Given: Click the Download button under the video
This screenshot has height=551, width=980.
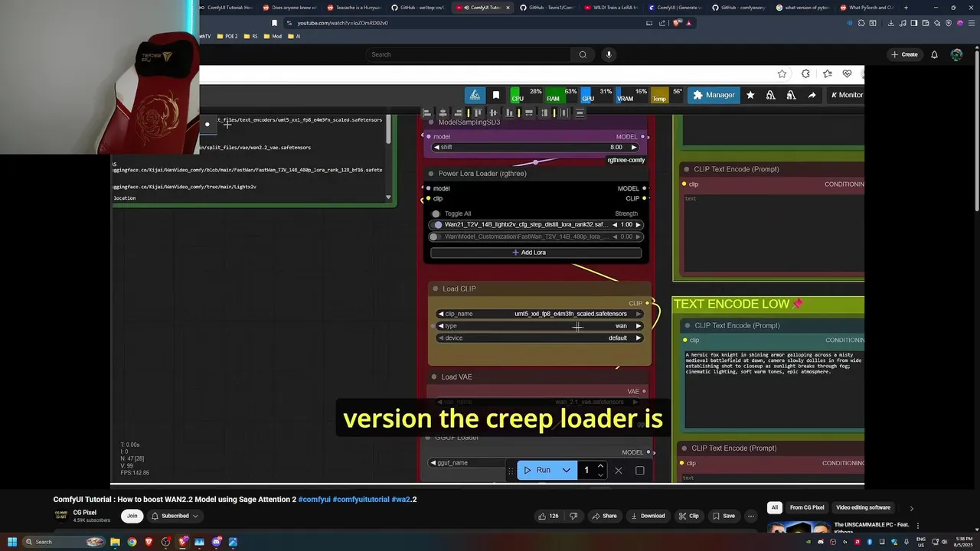Looking at the screenshot, I should click(648, 516).
